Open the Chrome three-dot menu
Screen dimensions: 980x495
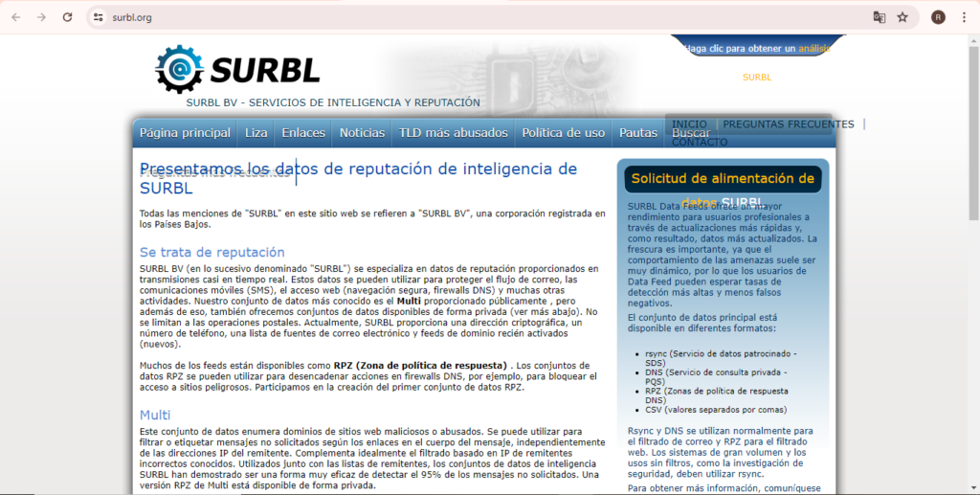tap(964, 17)
